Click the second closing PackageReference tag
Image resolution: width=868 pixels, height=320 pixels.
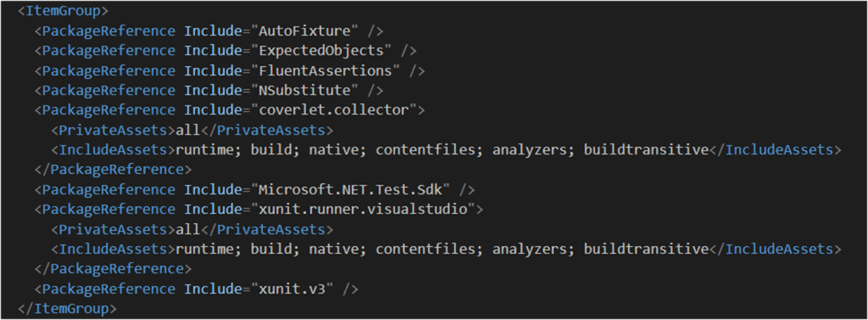click(112, 269)
